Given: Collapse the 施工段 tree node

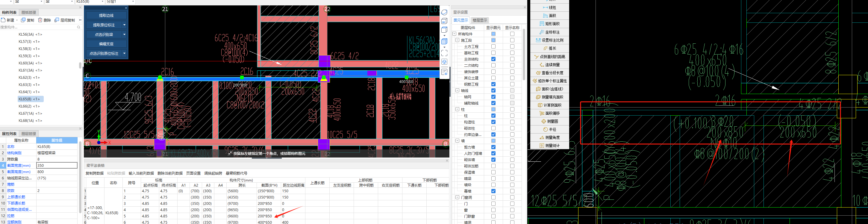Looking at the screenshot, I should point(457,40).
